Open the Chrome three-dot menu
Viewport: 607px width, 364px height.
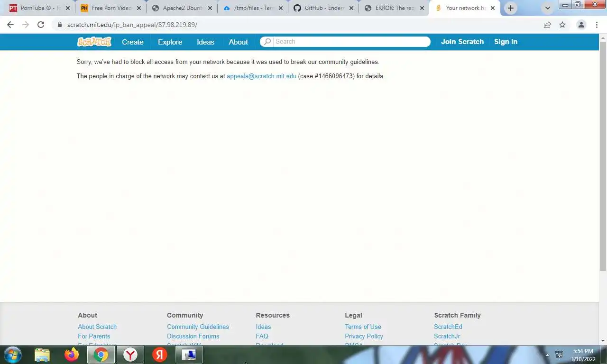pos(597,25)
